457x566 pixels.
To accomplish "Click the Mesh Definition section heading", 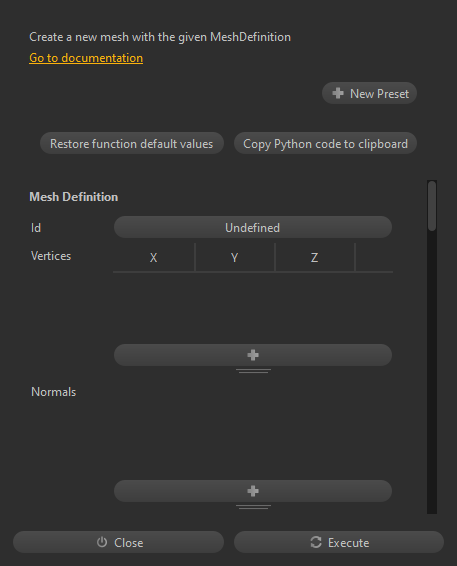I will (74, 197).
